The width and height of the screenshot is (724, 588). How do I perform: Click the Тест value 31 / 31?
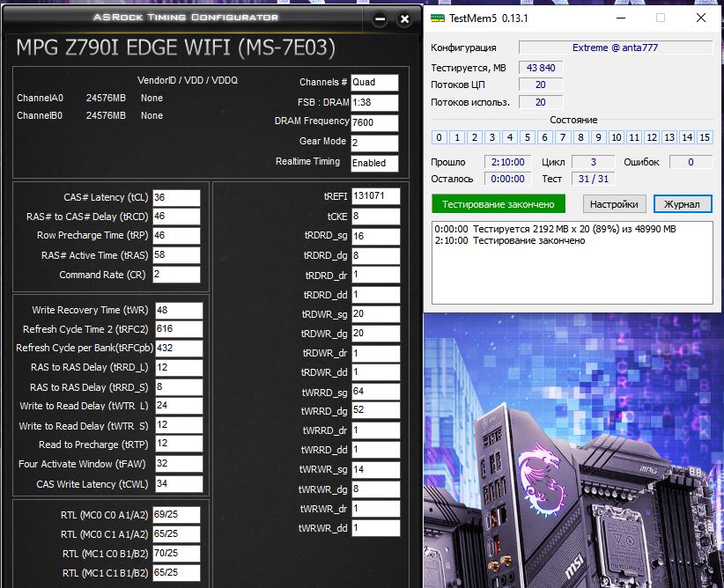click(594, 179)
